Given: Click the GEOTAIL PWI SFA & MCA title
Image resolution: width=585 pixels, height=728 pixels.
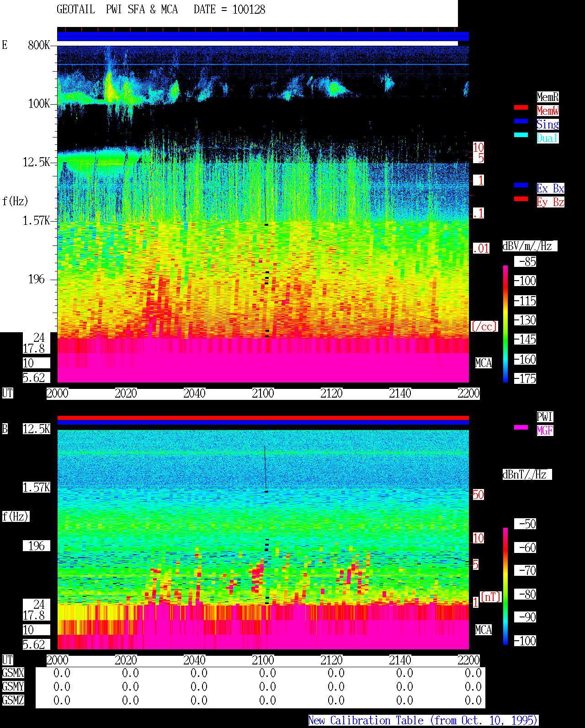Looking at the screenshot, I should 117,10.
